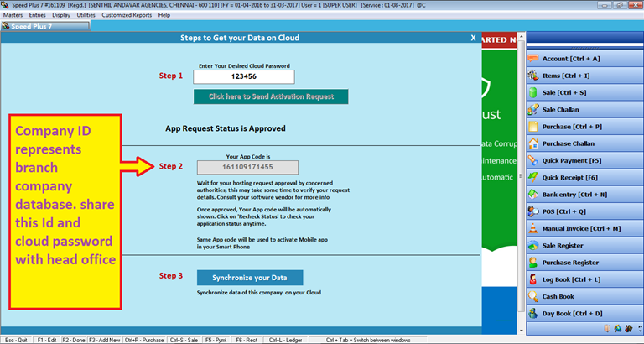Image resolution: width=644 pixels, height=344 pixels.
Task: Select the Speed Plus 7 window tab
Action: click(x=45, y=26)
